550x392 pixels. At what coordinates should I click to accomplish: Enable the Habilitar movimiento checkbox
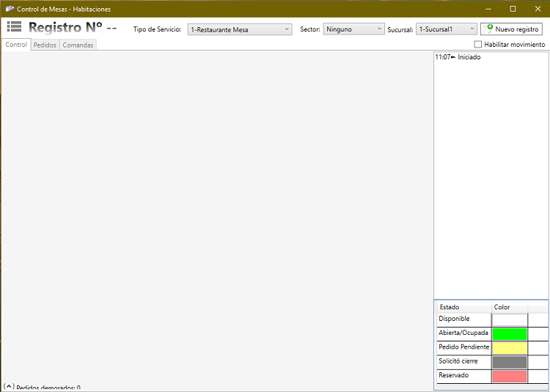[477, 45]
